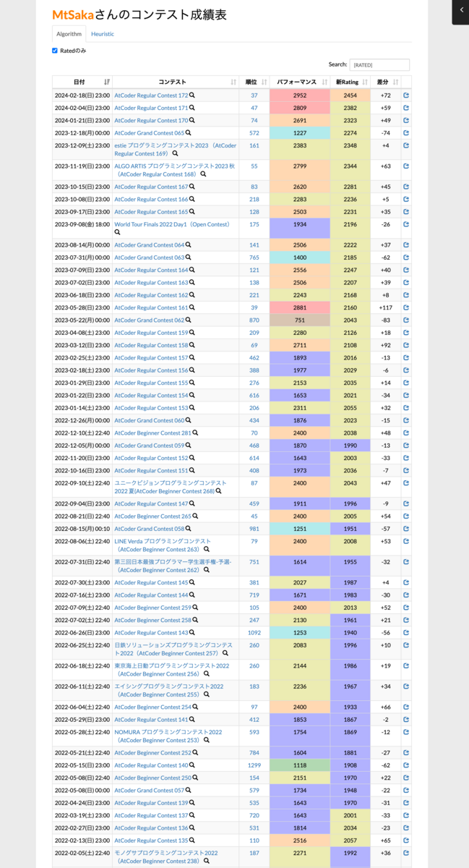Open share icon for Regular Contest 161 row

point(406,307)
